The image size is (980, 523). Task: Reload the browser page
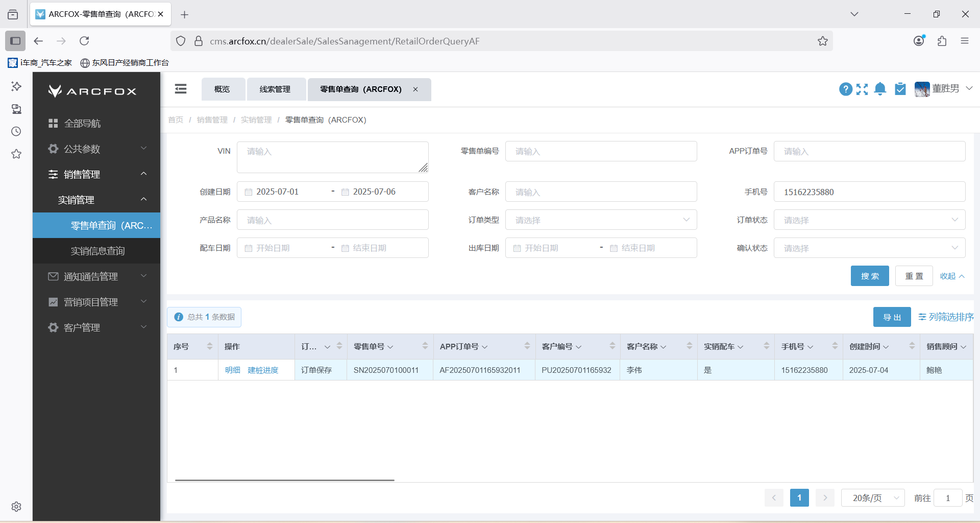pyautogui.click(x=84, y=41)
